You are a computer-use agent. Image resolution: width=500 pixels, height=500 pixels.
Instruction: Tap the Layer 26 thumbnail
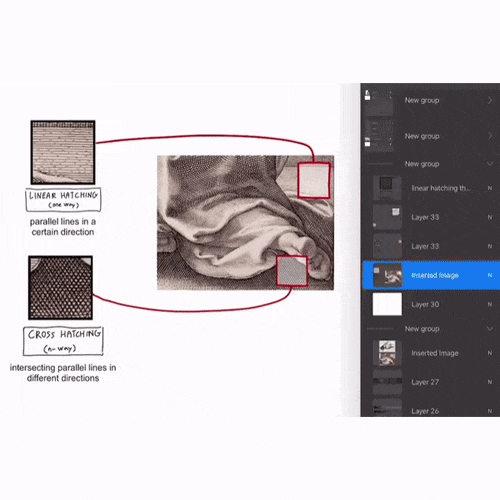click(x=387, y=408)
